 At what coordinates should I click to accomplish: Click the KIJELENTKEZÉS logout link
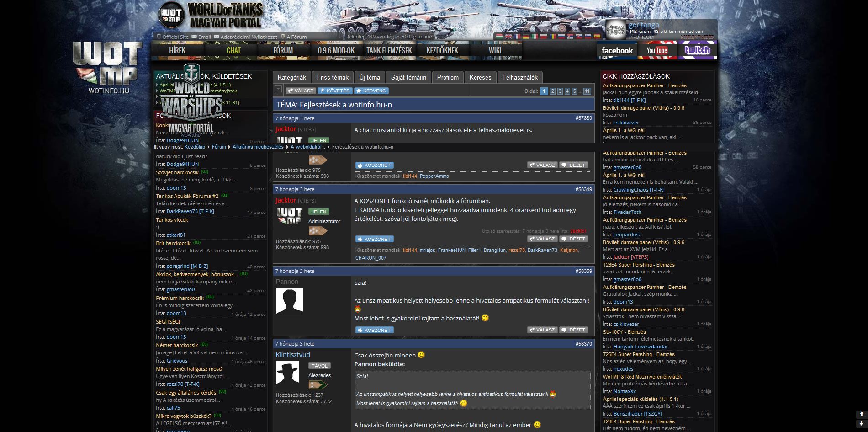coord(697,37)
